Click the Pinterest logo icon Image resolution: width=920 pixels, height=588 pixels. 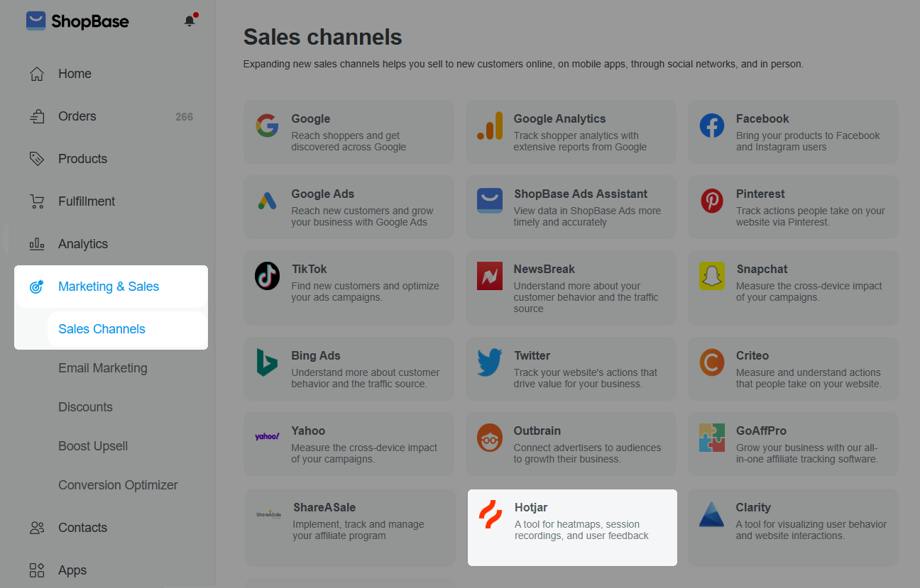[x=712, y=201]
